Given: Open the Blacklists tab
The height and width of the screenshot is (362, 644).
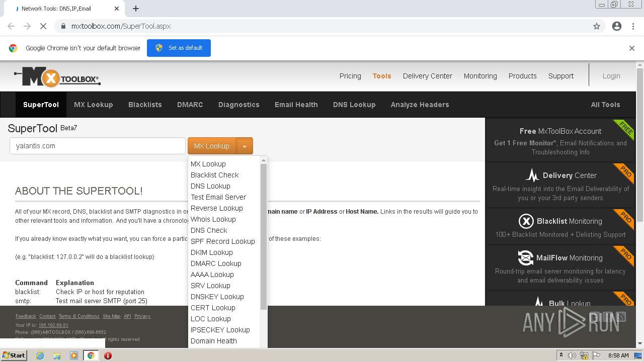Looking at the screenshot, I should (x=145, y=105).
